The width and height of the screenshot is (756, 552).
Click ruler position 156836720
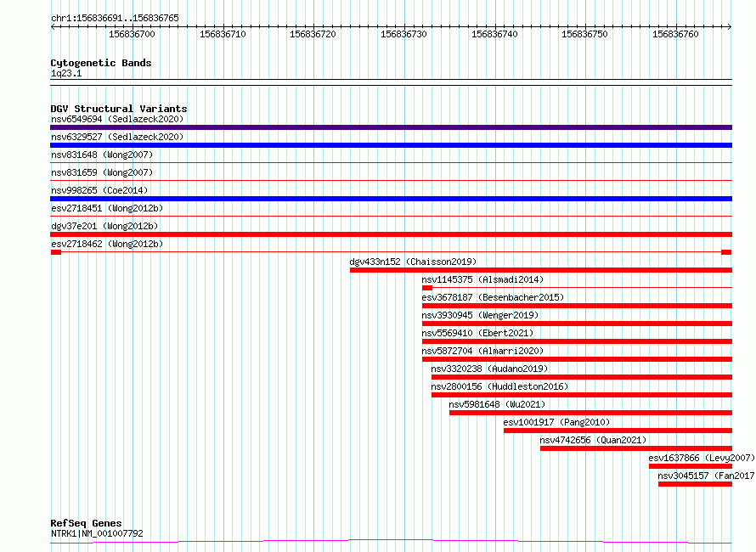click(313, 34)
